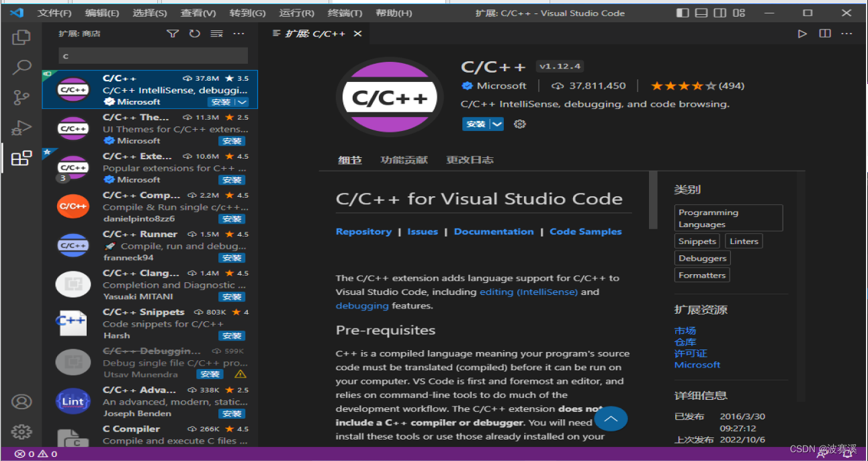Click the large C/C++ extension logo
Viewport: 868px width, 461px height.
point(390,98)
